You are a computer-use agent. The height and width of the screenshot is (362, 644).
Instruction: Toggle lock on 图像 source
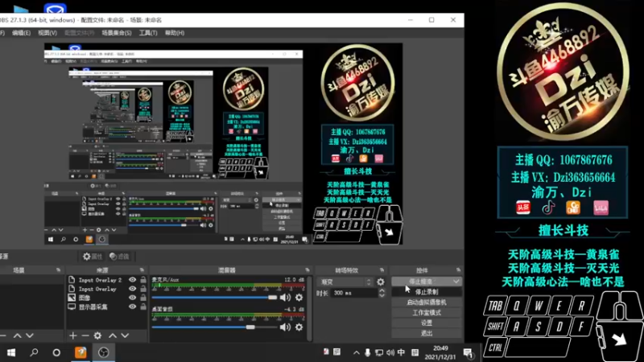pyautogui.click(x=143, y=298)
